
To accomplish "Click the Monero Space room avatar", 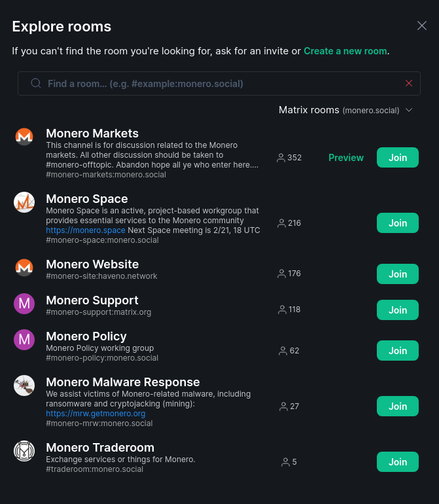I will pos(24,202).
